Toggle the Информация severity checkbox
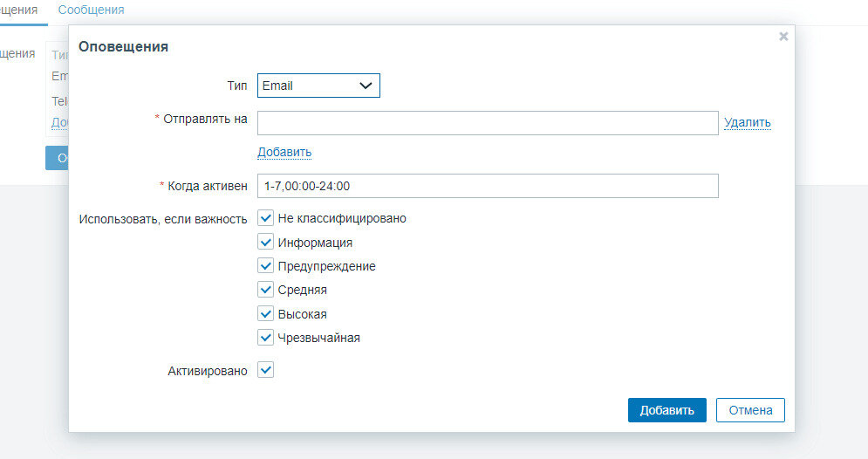Screen dimensions: 868x459 pyautogui.click(x=266, y=243)
